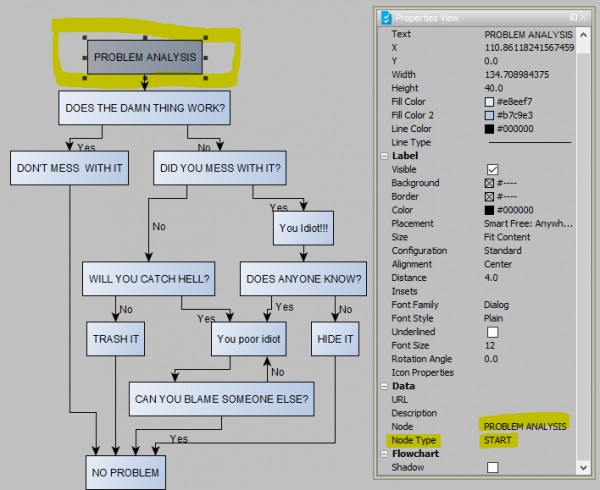The image size is (600, 490).
Task: Click the scroll up arrow in Properties View
Action: pyautogui.click(x=585, y=33)
